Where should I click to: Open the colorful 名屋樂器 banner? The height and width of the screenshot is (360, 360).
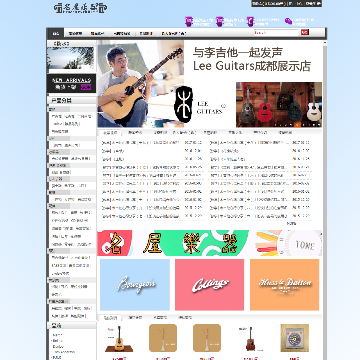[x=209, y=243]
